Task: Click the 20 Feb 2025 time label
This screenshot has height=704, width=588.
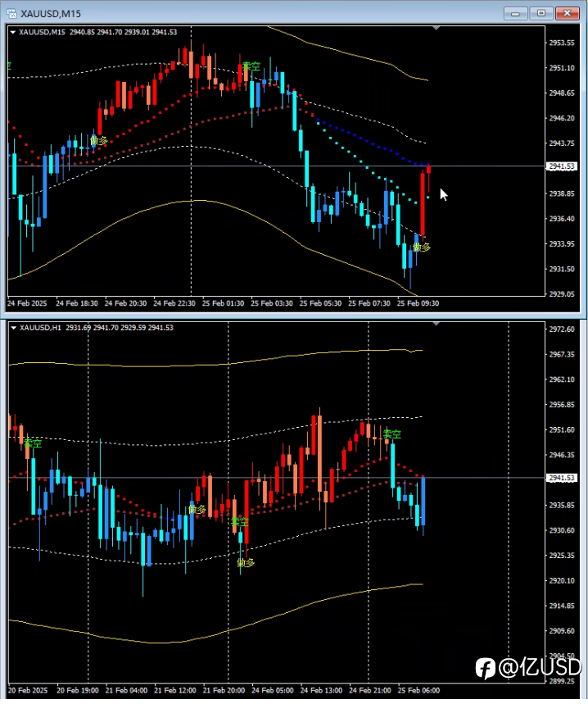Action: (x=28, y=691)
